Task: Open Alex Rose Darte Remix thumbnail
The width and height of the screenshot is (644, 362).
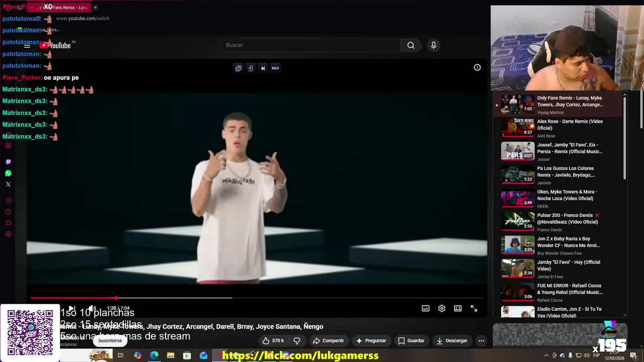Action: point(517,128)
